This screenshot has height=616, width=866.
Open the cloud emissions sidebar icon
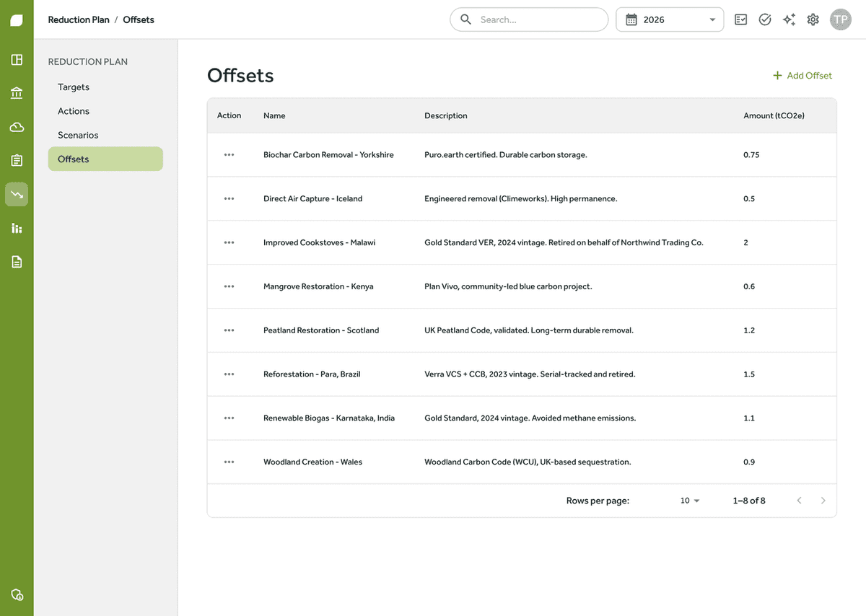coord(17,127)
